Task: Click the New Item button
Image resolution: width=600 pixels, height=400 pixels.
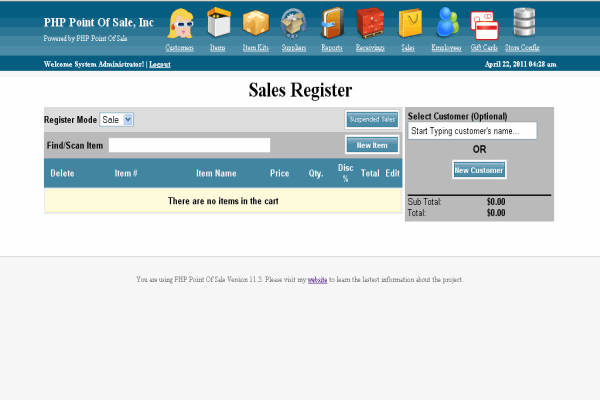Action: point(372,145)
